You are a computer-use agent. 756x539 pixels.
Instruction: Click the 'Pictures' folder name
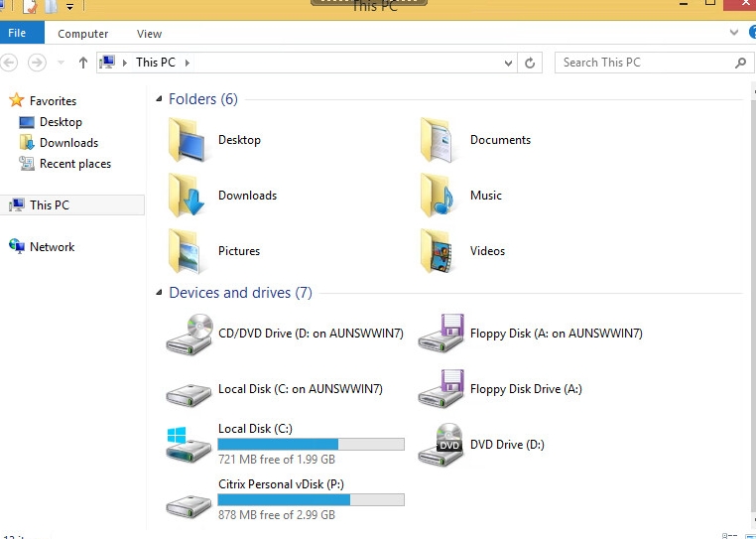click(239, 251)
